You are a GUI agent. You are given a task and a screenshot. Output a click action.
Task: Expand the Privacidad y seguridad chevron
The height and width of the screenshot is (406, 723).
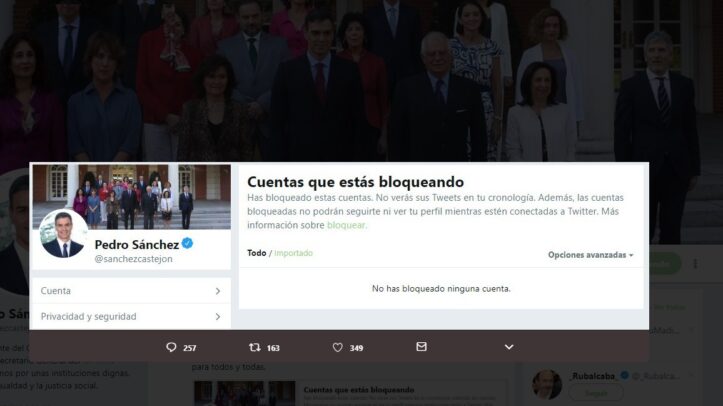tap(218, 317)
